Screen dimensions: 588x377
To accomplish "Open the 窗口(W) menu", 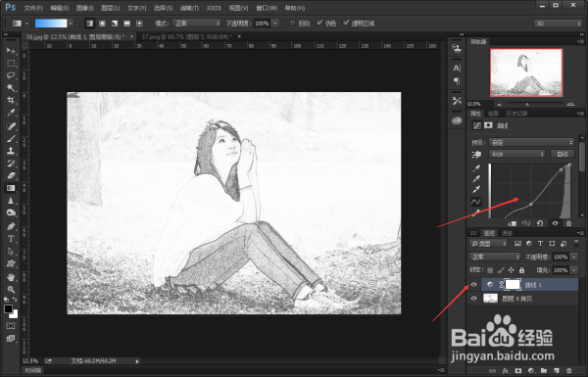I will click(x=267, y=8).
